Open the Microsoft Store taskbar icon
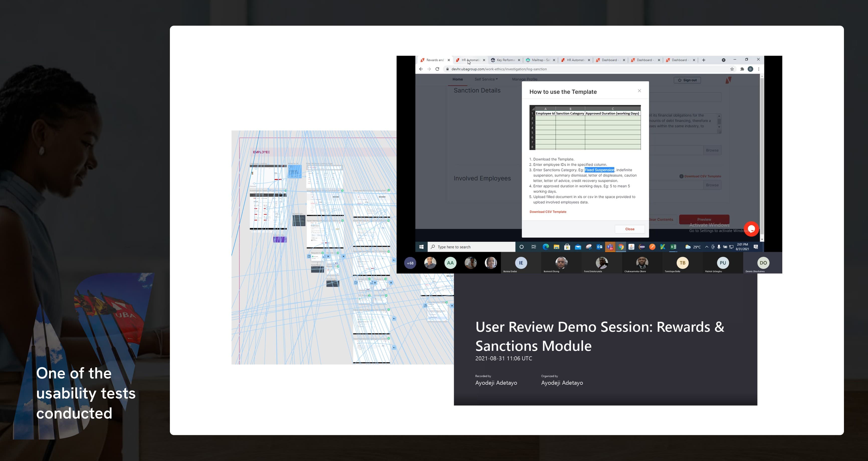Image resolution: width=868 pixels, height=461 pixels. [x=567, y=247]
